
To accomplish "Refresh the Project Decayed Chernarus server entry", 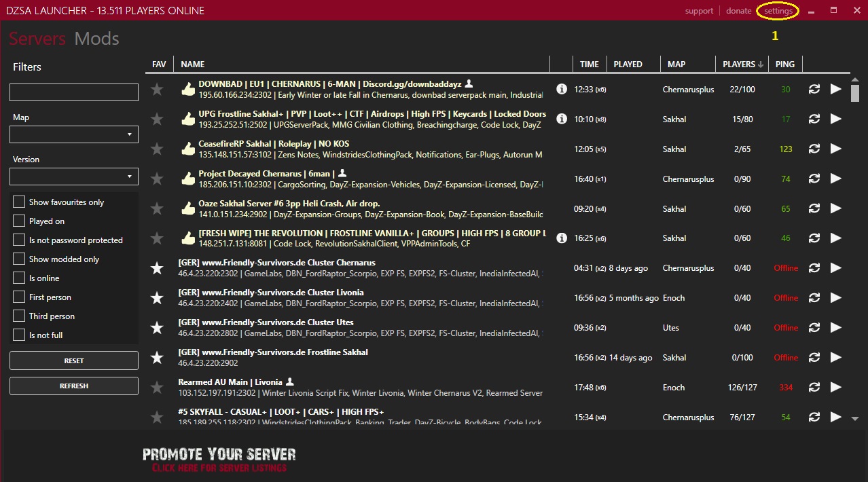I will [814, 179].
